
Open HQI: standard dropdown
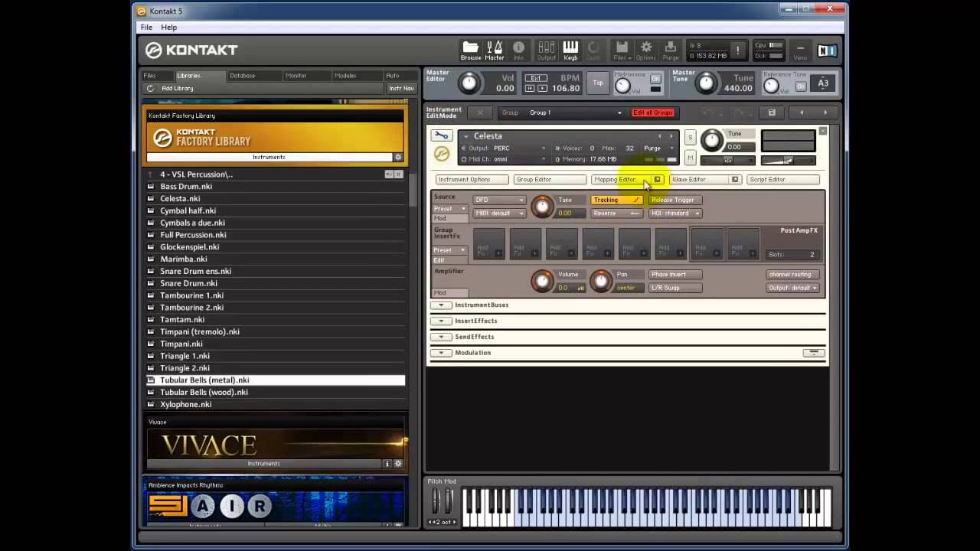click(675, 214)
